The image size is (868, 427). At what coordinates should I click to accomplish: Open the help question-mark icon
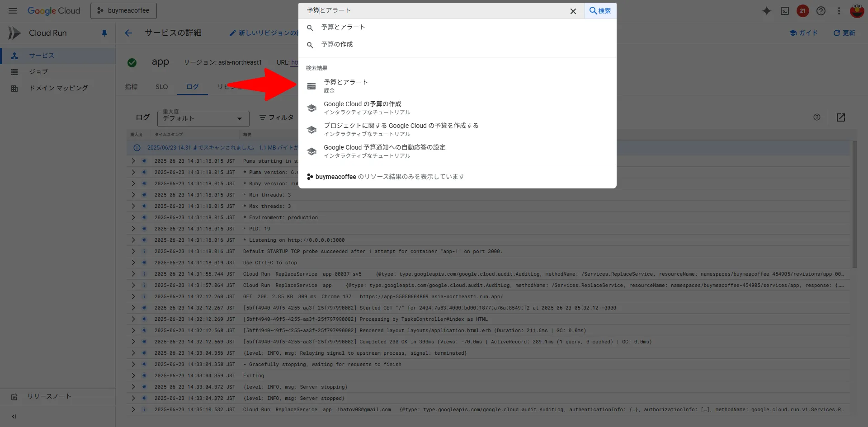[821, 11]
